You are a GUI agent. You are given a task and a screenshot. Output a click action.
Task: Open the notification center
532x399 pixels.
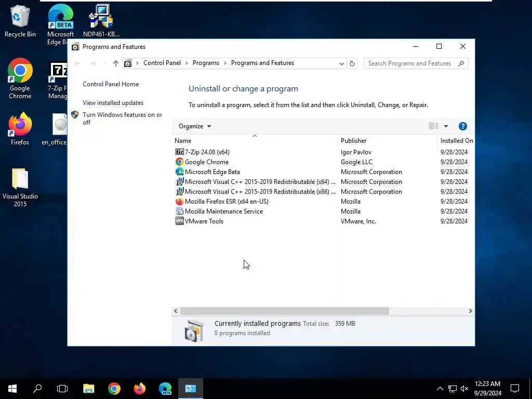pos(515,389)
